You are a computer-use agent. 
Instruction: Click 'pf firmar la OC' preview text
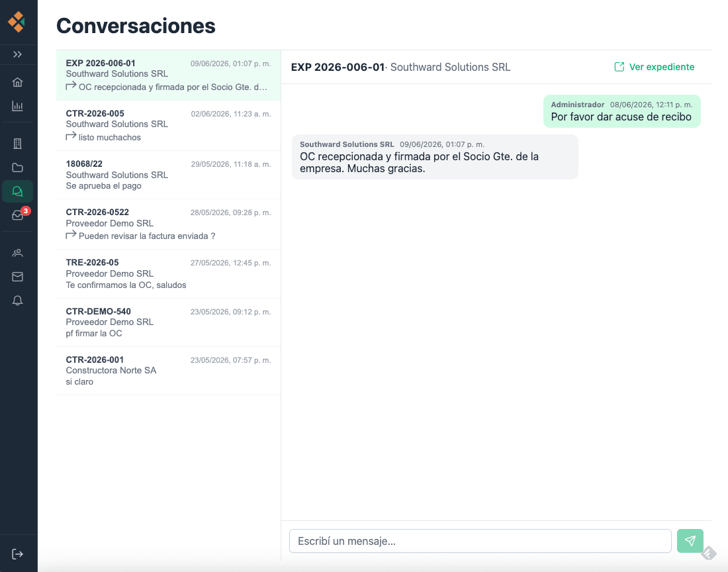click(94, 334)
